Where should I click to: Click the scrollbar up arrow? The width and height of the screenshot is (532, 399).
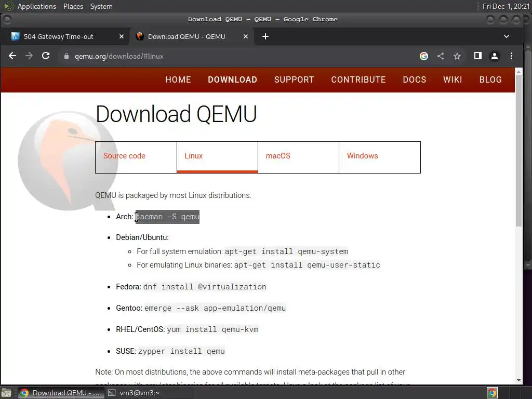tap(518, 72)
